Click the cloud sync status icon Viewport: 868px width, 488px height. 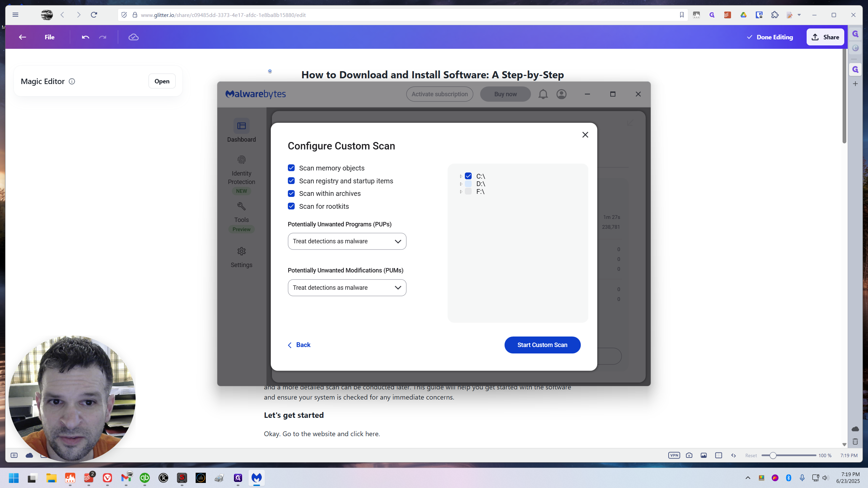pos(134,37)
